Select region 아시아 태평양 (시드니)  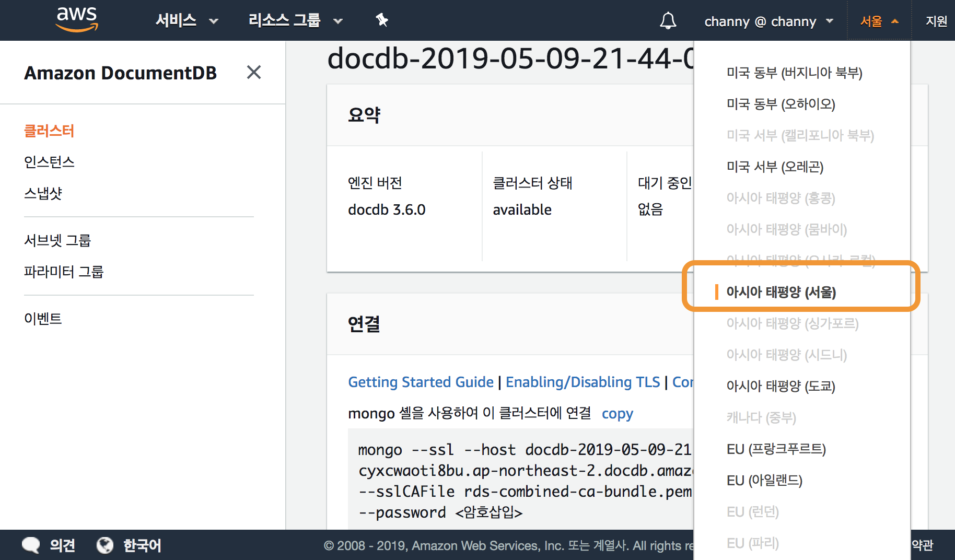click(787, 355)
